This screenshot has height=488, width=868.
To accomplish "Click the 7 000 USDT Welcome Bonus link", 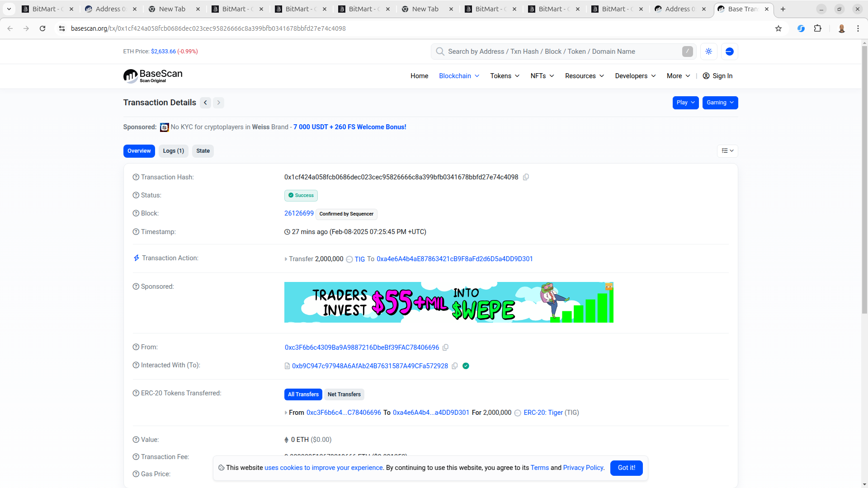I will tap(350, 127).
